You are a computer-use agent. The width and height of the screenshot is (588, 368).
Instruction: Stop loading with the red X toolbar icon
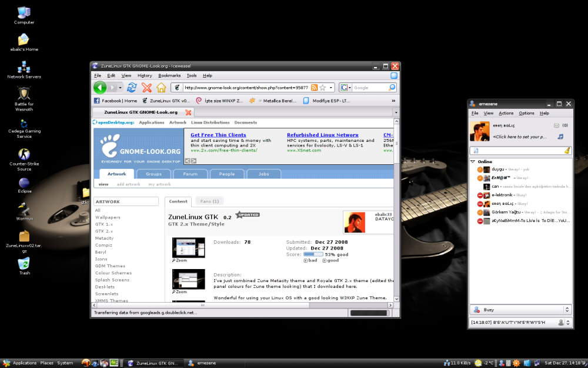[x=146, y=88]
